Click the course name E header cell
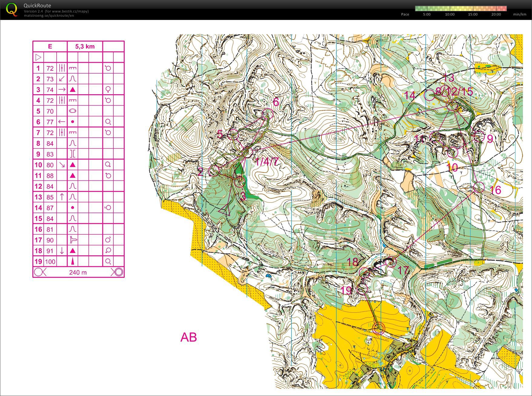This screenshot has height=396, width=532. (50, 46)
